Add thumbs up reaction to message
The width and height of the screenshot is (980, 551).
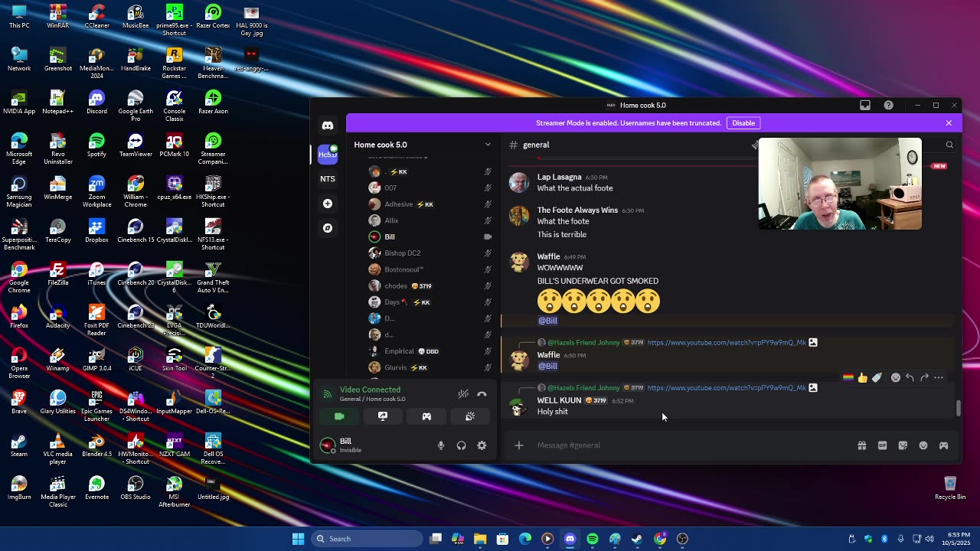[x=863, y=377]
